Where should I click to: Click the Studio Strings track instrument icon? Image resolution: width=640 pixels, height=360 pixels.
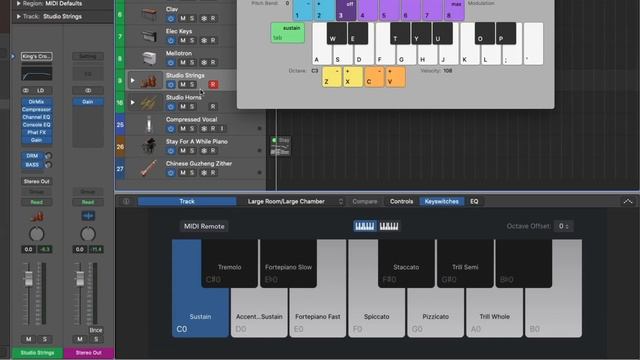[x=149, y=80]
